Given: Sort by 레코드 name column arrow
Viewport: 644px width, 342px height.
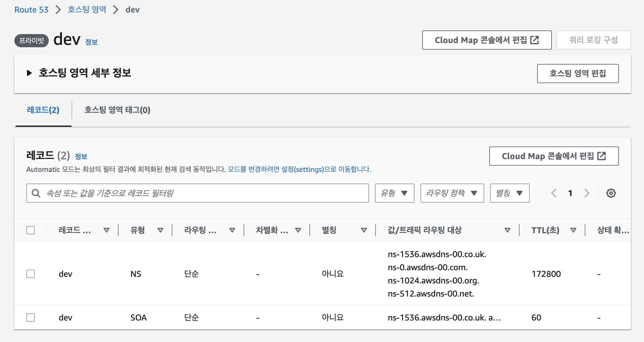Looking at the screenshot, I should 106,230.
